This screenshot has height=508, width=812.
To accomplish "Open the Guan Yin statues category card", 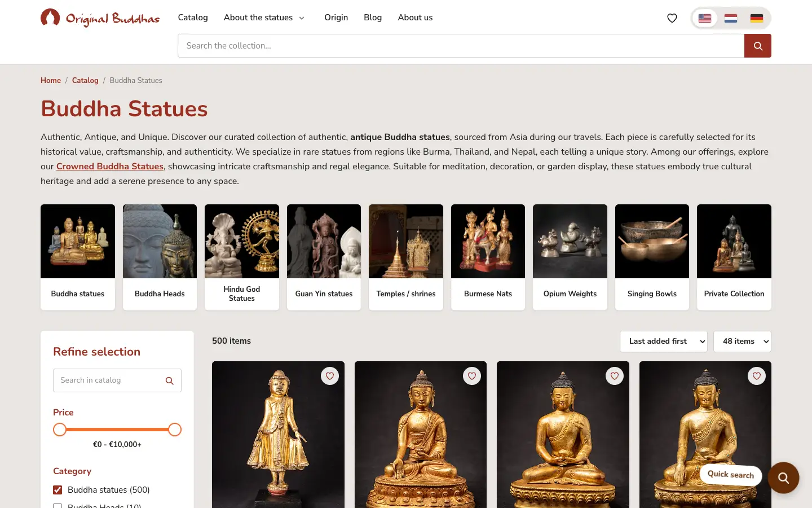I will pyautogui.click(x=324, y=257).
